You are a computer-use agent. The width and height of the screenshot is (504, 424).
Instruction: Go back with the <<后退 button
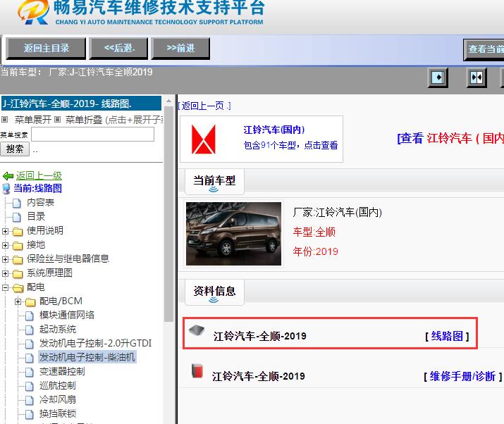tap(118, 49)
